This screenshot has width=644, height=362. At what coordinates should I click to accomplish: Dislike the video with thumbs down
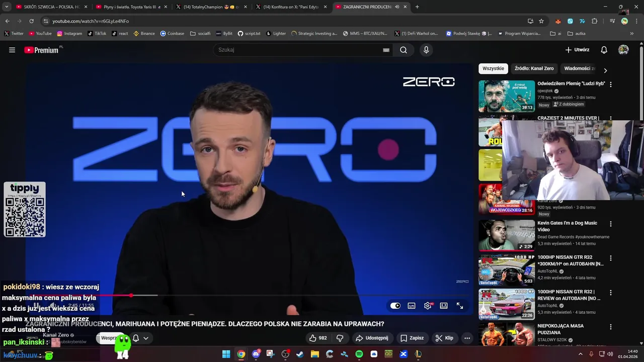pos(340,338)
